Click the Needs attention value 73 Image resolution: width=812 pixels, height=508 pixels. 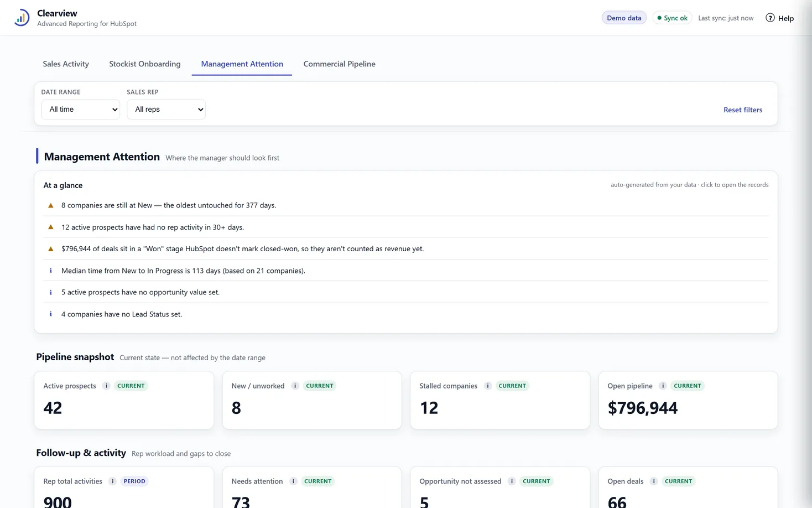tap(241, 502)
